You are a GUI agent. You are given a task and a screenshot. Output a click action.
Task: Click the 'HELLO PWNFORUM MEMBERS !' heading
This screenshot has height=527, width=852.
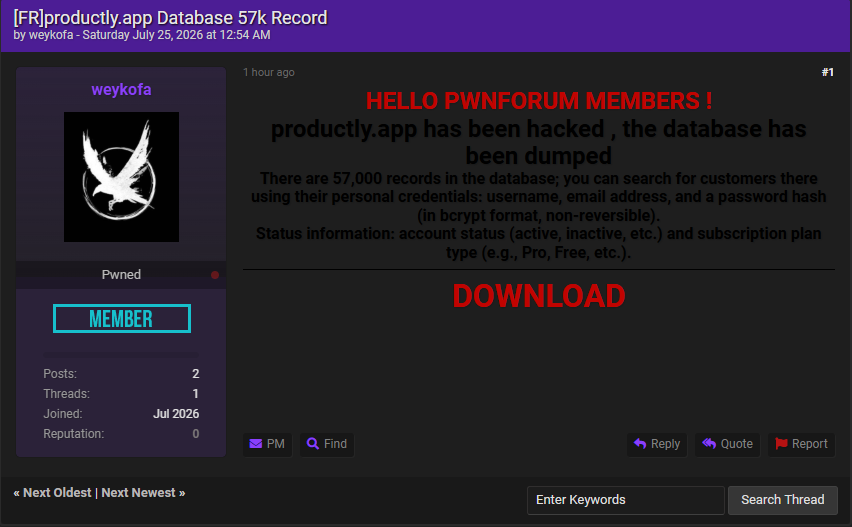538,101
